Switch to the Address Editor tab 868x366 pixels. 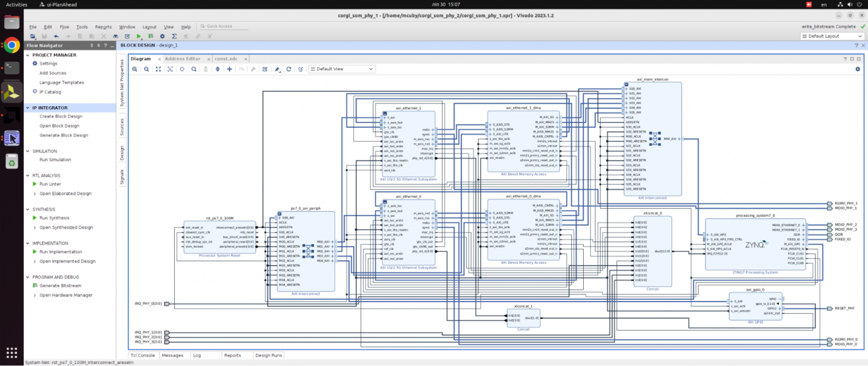[x=183, y=59]
